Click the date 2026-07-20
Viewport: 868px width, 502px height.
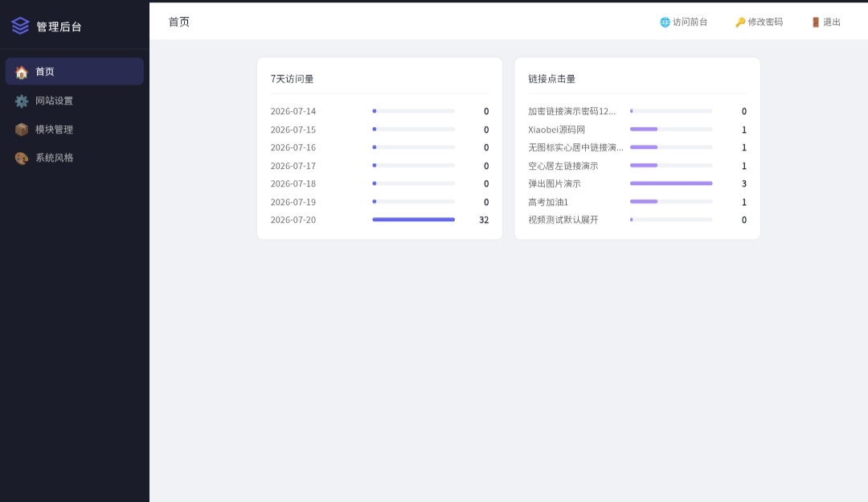293,220
